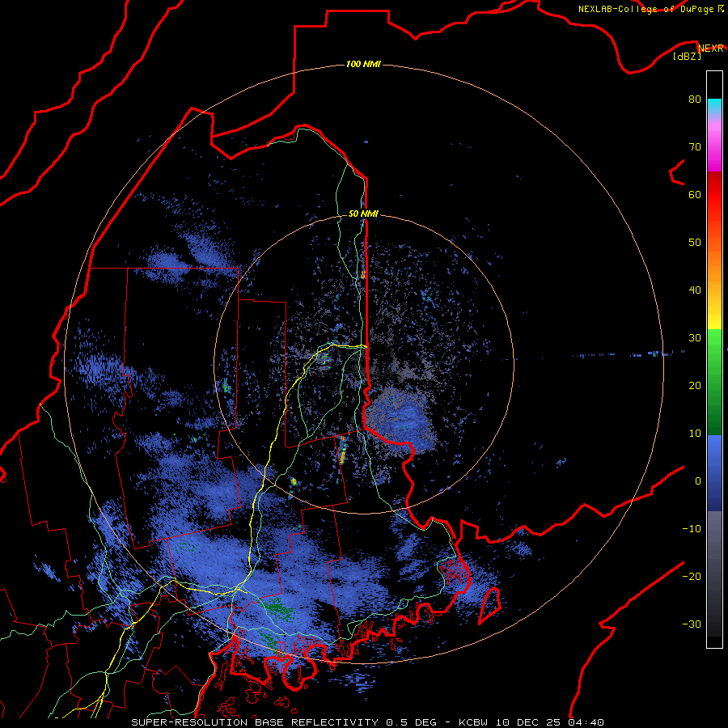Click the KCBW station identifier
This screenshot has width=728, height=728.
click(475, 722)
